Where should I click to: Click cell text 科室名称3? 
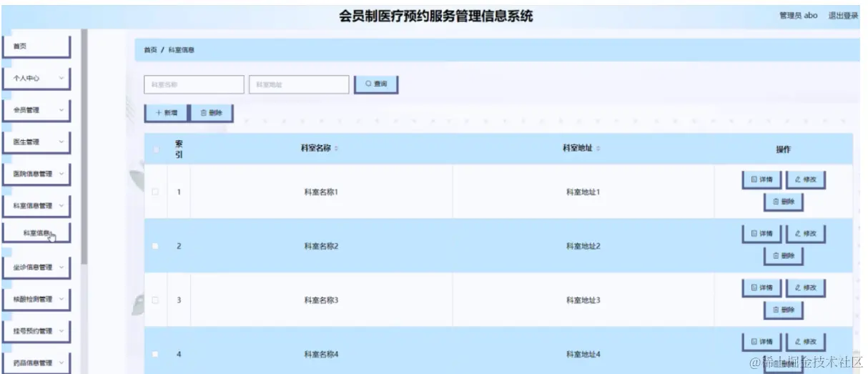(x=321, y=300)
